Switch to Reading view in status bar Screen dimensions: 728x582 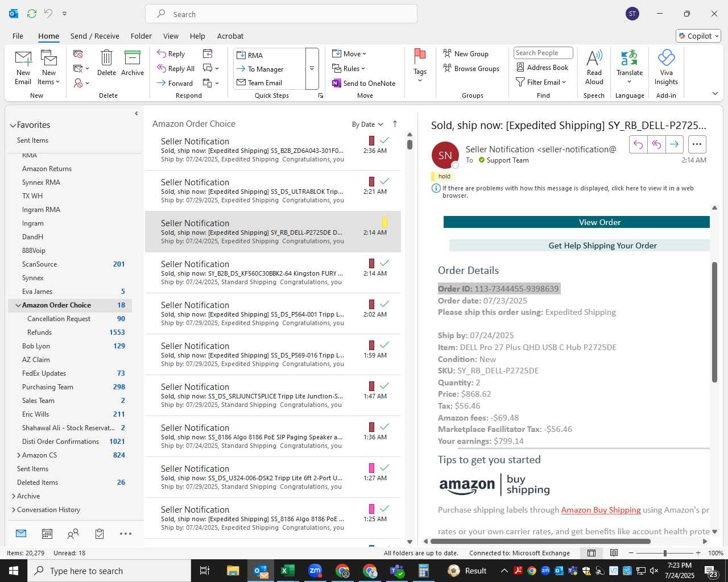click(x=614, y=553)
